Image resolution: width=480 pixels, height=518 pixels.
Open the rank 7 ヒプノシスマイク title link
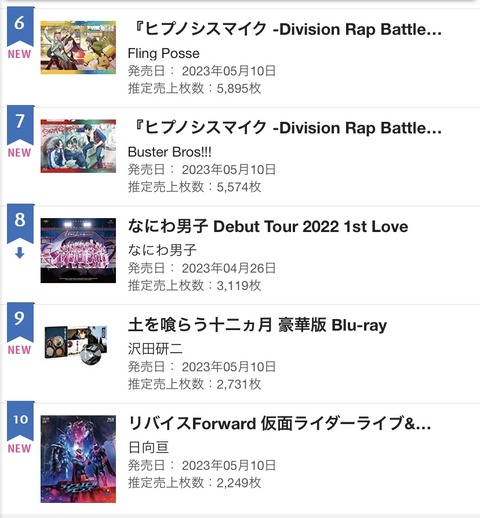click(286, 128)
